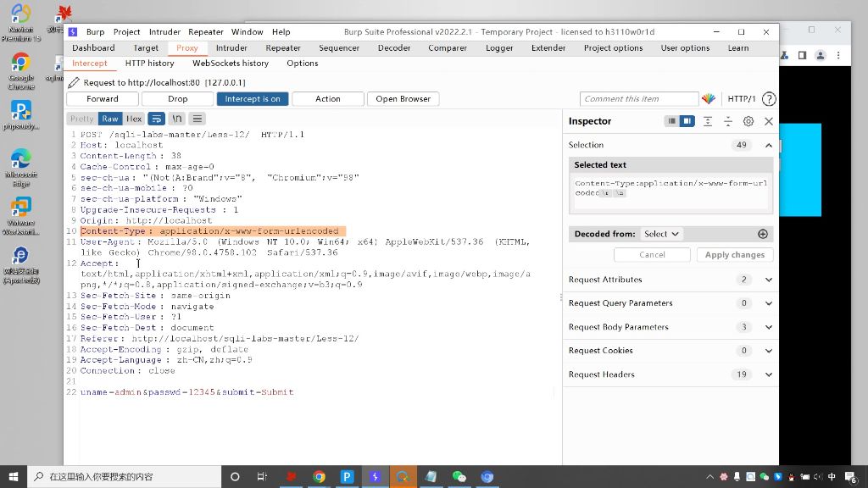The height and width of the screenshot is (488, 868).
Task: Focus the Comment this item field
Action: click(639, 98)
